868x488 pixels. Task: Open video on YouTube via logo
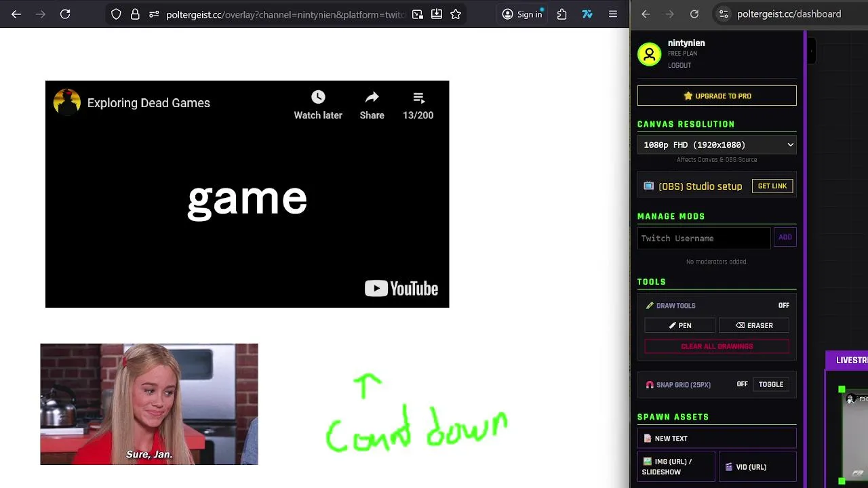401,289
